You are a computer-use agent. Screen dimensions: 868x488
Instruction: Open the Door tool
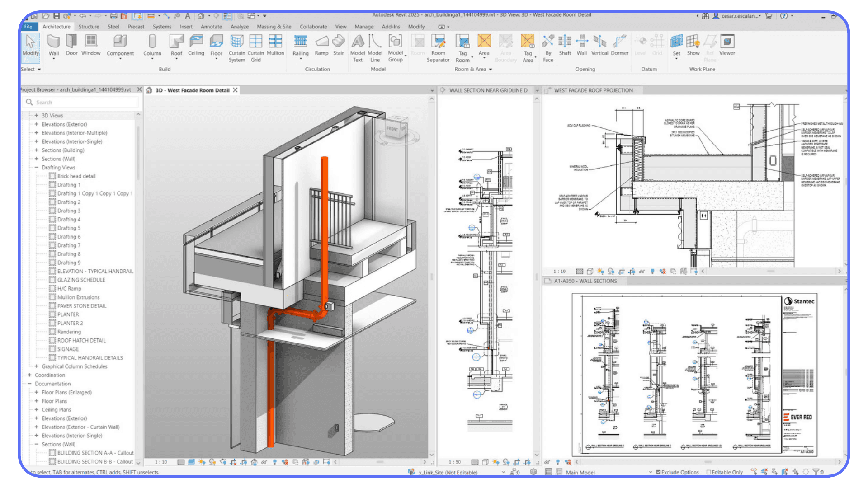[x=71, y=45]
